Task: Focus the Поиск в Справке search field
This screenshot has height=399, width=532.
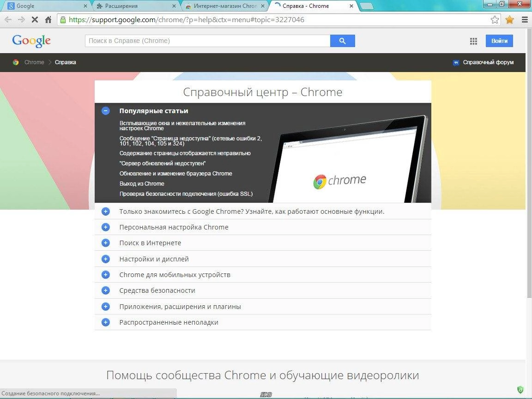Action: click(207, 41)
